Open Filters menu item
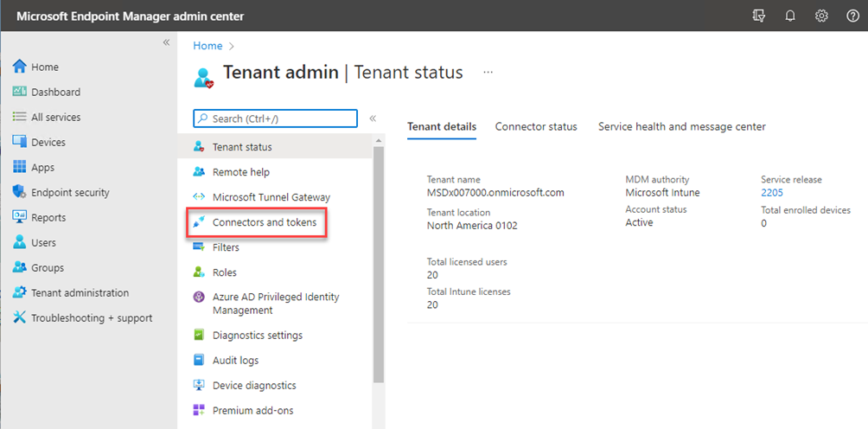This screenshot has height=429, width=868. coord(275,247)
